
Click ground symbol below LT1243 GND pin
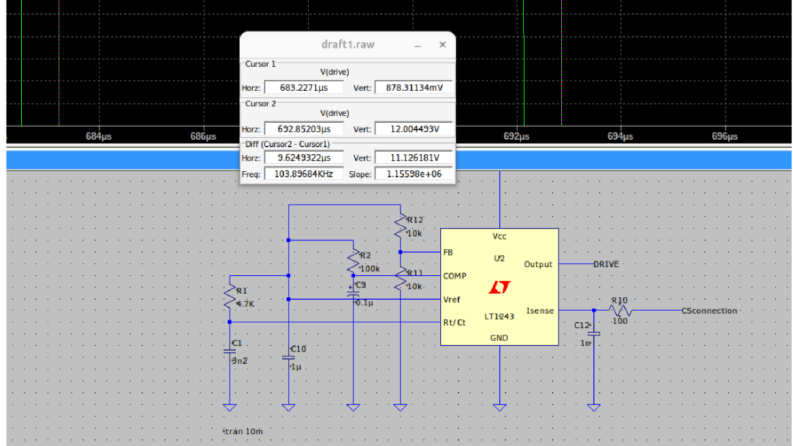500,407
